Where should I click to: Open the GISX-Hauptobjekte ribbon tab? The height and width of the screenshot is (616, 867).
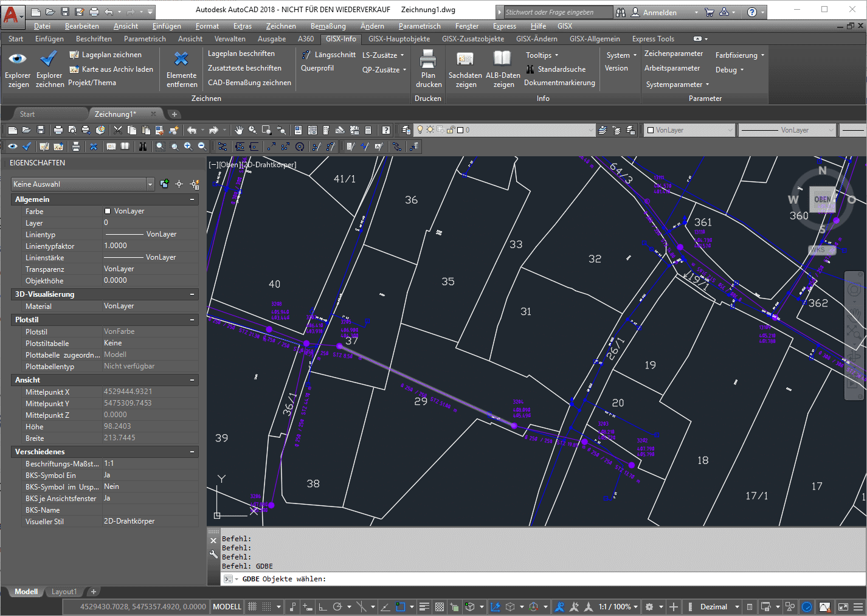coord(399,39)
